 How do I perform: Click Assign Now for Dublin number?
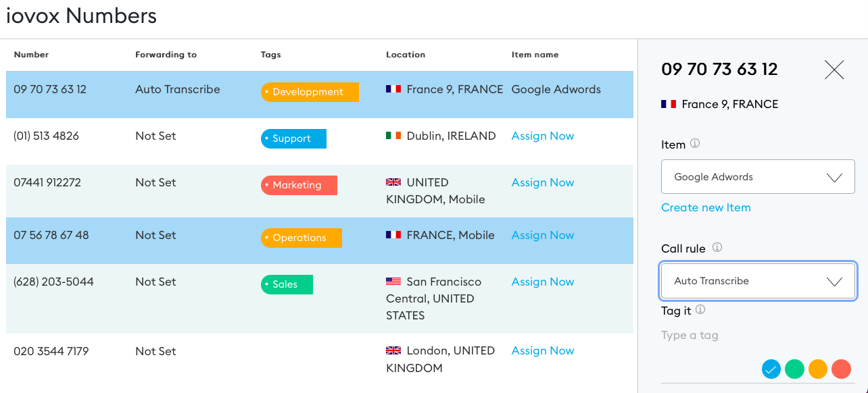click(543, 136)
